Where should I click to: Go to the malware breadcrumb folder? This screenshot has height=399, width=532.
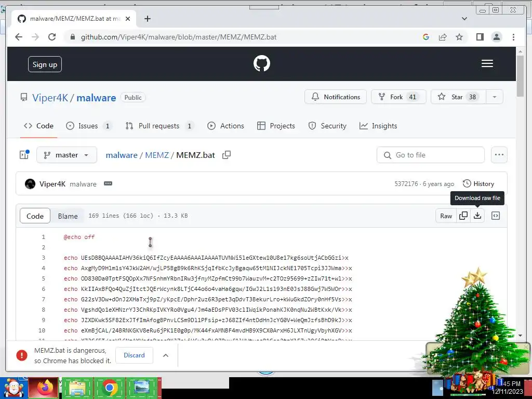click(x=122, y=155)
